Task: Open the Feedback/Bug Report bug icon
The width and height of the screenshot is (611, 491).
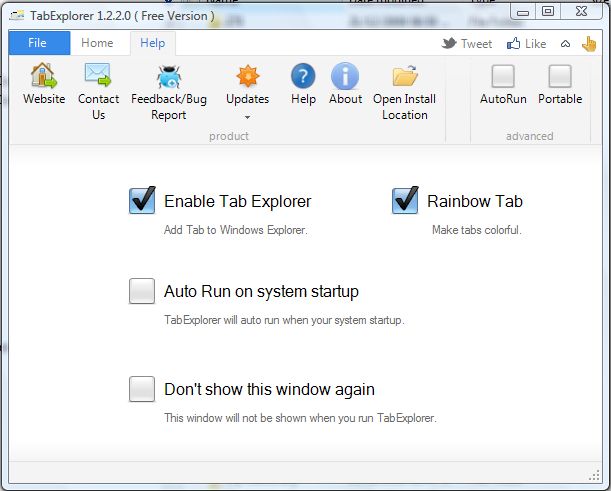Action: click(169, 77)
